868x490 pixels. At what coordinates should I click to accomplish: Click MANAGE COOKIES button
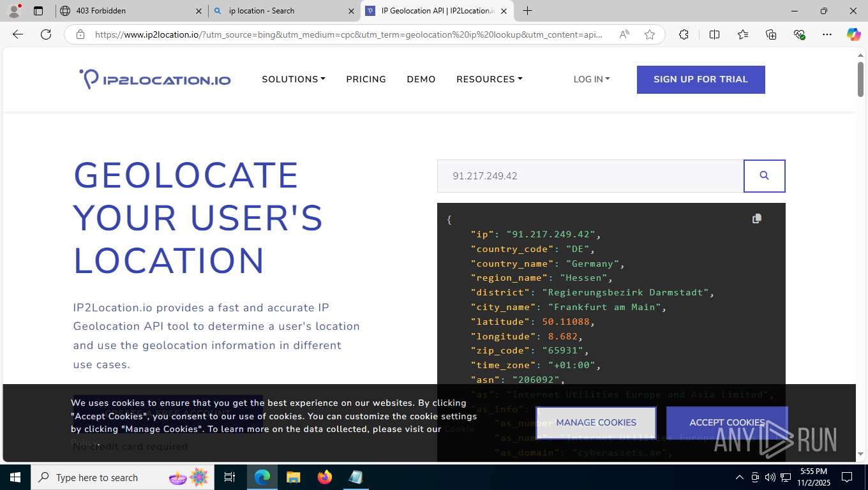click(596, 422)
